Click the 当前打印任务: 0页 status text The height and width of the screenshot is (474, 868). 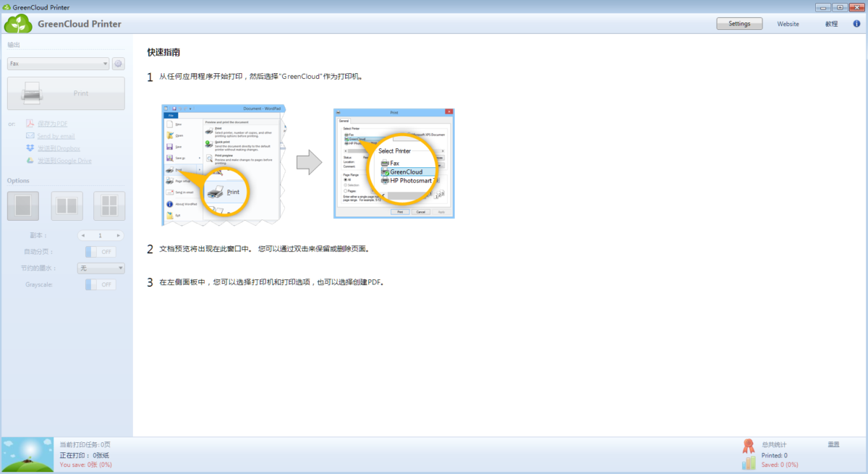tap(85, 444)
